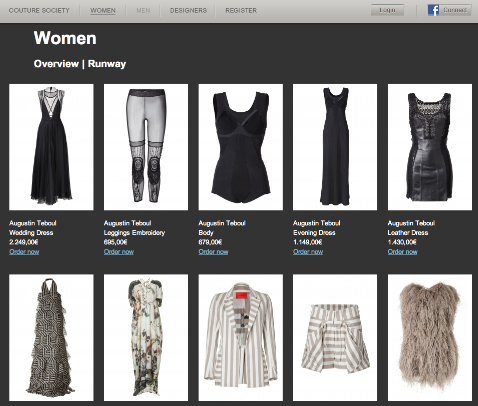Image resolution: width=478 pixels, height=406 pixels.
Task: Click the Leather Dress product name
Action: tap(408, 233)
